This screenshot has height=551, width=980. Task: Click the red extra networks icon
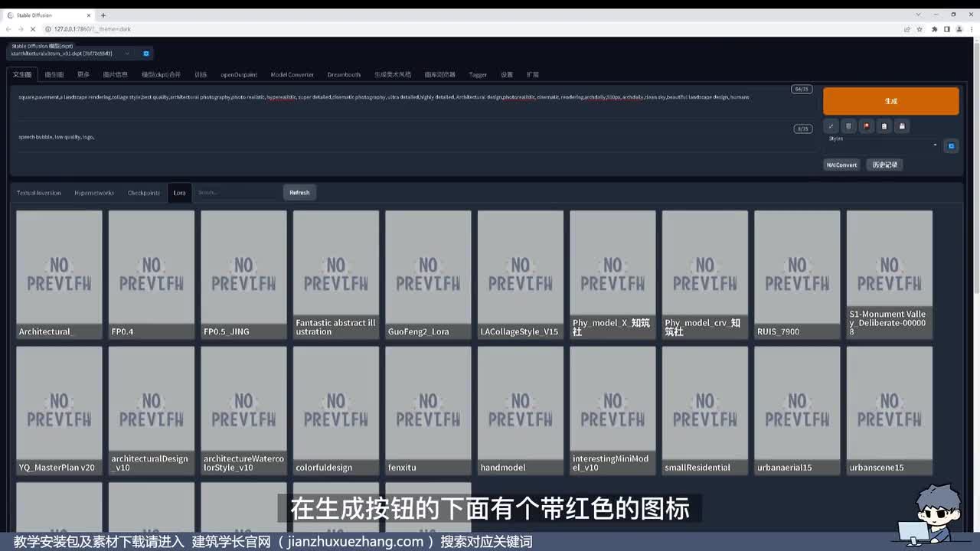pyautogui.click(x=867, y=126)
